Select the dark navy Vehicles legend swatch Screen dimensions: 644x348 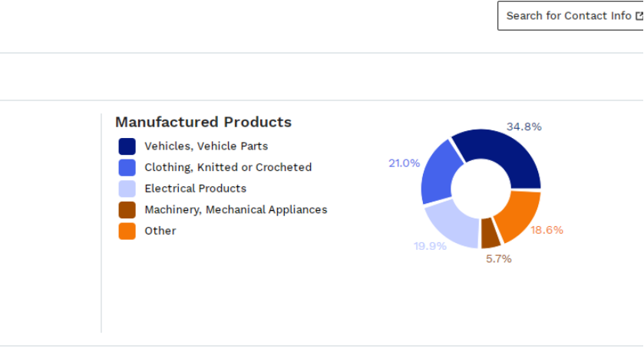127,146
